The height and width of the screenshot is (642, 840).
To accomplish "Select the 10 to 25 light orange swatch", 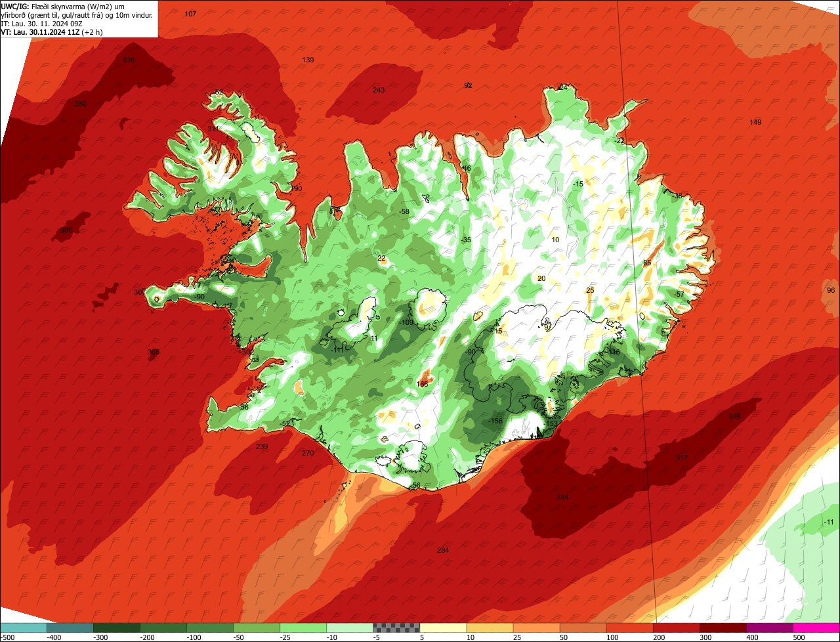I will [490, 628].
